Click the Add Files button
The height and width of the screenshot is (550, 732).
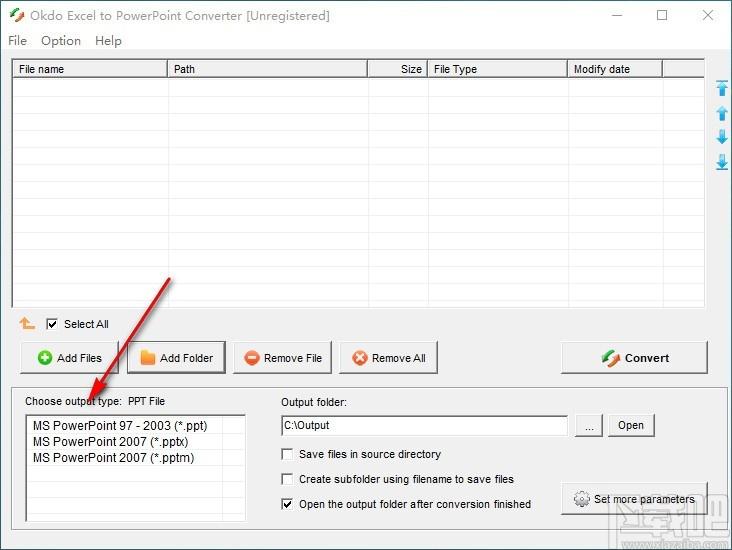click(69, 358)
